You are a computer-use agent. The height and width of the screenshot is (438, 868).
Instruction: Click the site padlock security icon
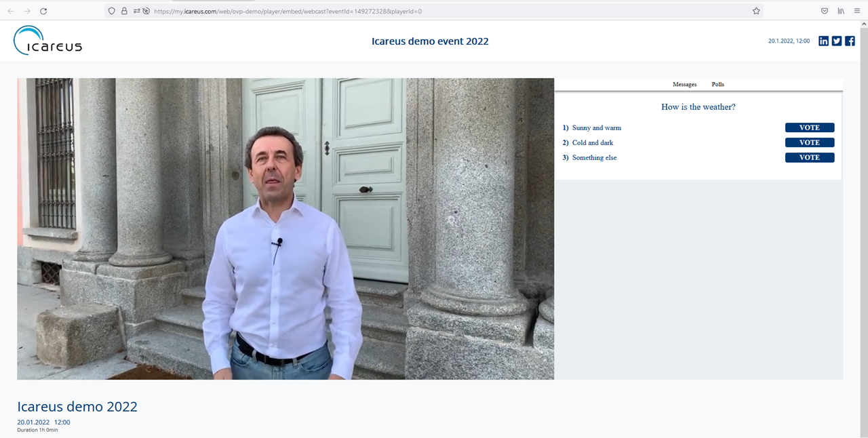point(124,12)
